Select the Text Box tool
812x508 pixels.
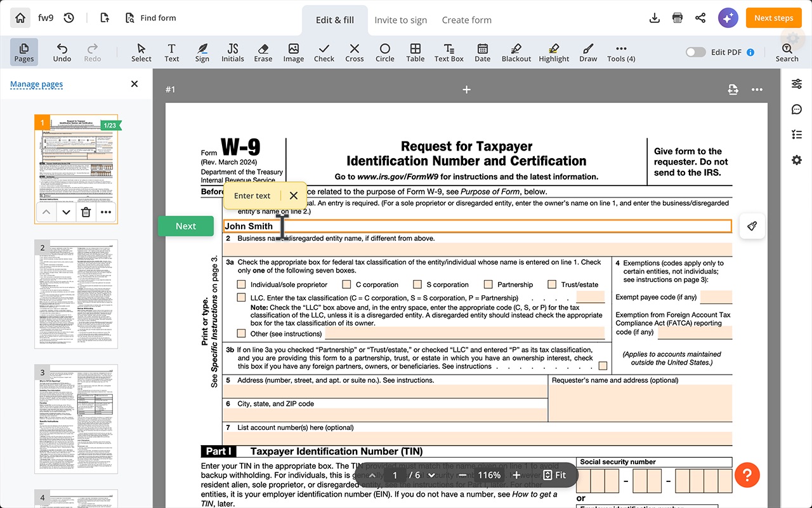(449, 52)
